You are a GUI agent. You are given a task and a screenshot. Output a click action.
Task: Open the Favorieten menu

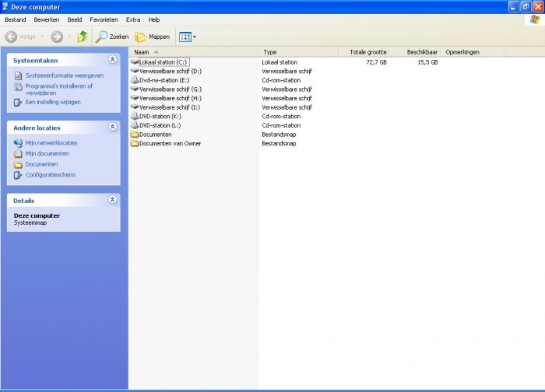coord(104,19)
